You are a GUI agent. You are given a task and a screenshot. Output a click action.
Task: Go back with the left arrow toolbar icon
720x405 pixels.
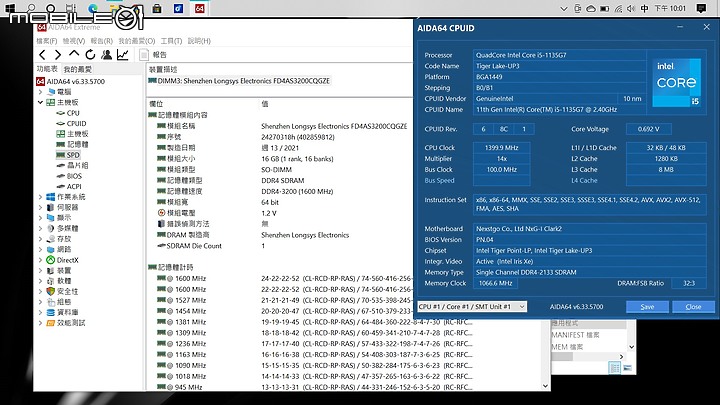(x=42, y=55)
